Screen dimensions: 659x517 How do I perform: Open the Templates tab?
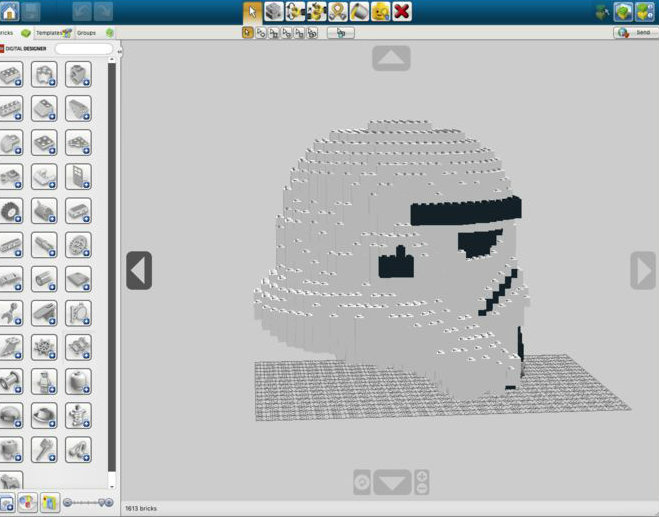click(54, 33)
